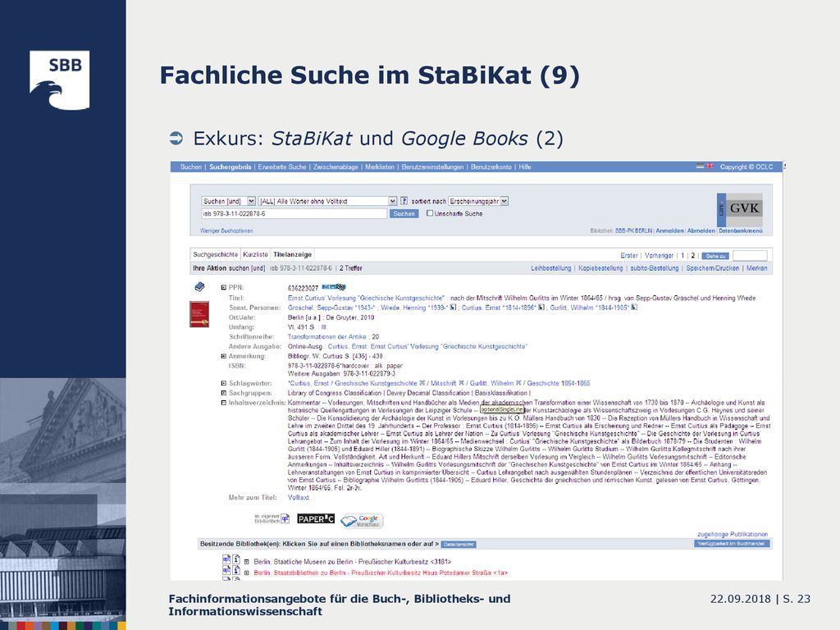This screenshot has height=630, width=840.
Task: Click the Speichern/Drucken link
Action: tap(713, 268)
